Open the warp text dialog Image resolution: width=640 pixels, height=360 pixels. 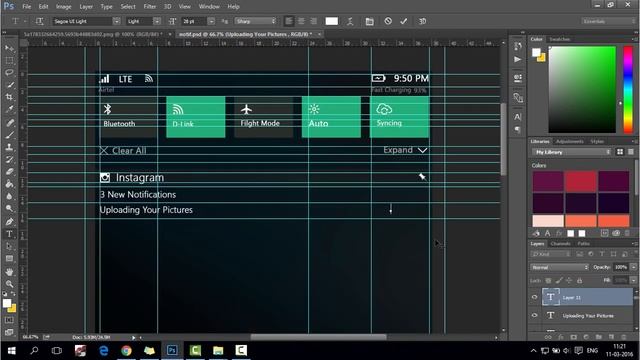(350, 21)
